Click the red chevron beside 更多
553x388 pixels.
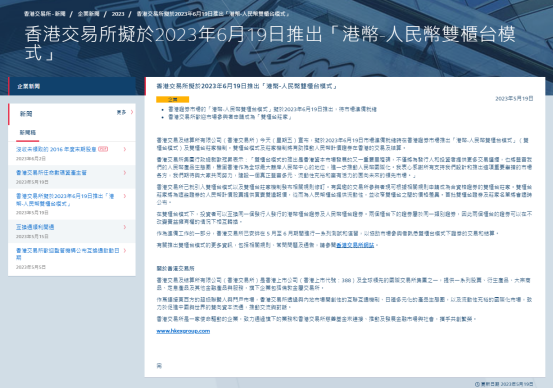(x=132, y=112)
